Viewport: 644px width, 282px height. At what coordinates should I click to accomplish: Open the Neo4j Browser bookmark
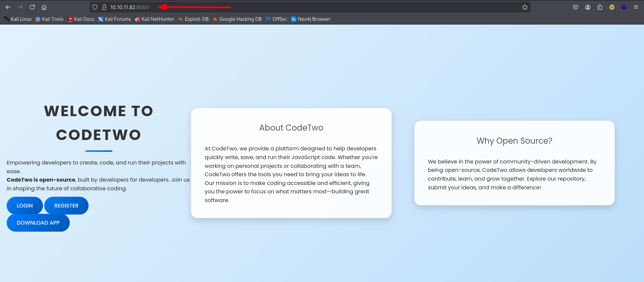click(311, 19)
